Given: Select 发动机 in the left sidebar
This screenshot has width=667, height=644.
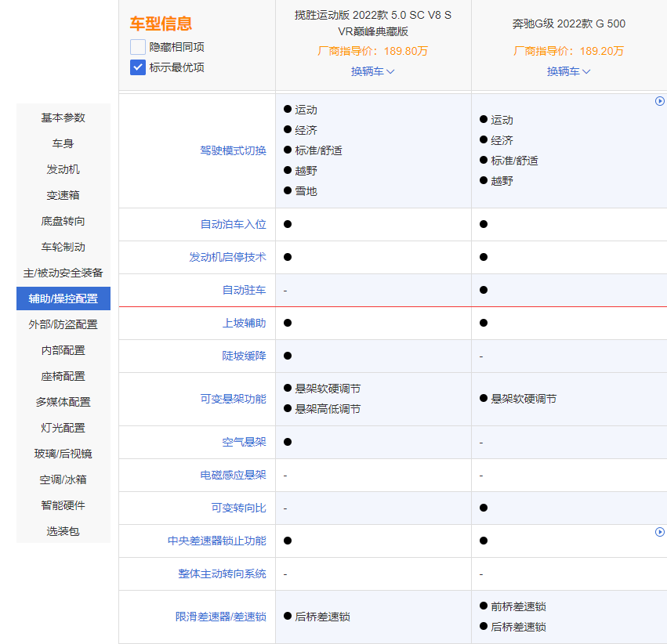Looking at the screenshot, I should point(63,169).
